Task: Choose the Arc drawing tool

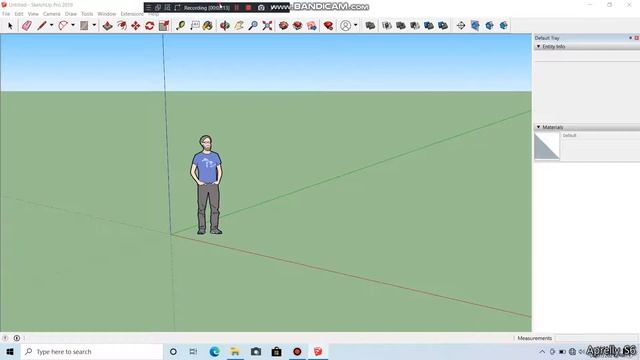Action: coord(63,26)
